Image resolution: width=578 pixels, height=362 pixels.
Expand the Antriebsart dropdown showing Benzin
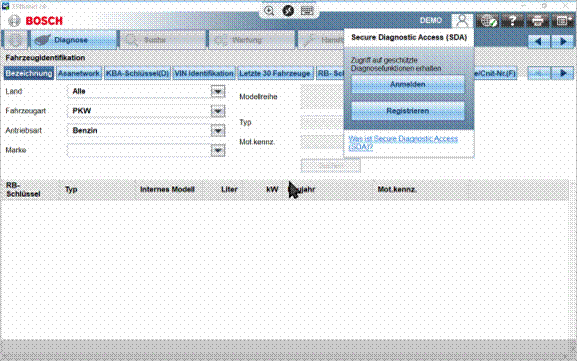(x=218, y=130)
